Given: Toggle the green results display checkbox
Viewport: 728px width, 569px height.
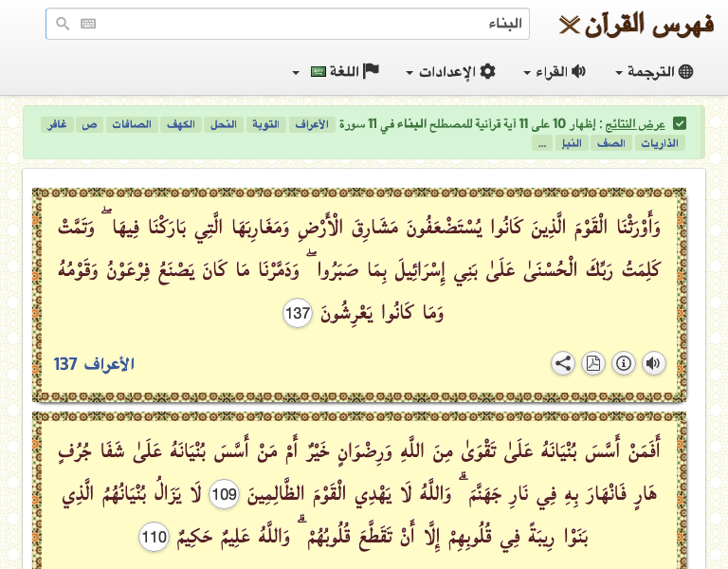Looking at the screenshot, I should click(680, 124).
